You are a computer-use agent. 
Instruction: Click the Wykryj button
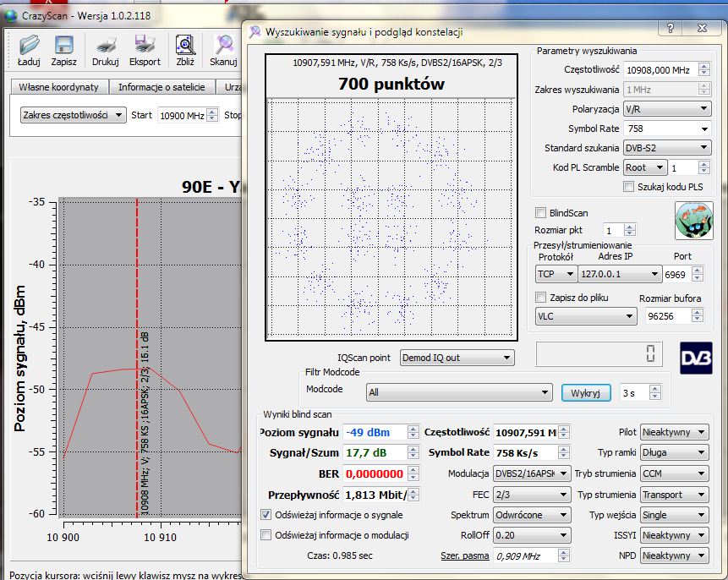585,393
